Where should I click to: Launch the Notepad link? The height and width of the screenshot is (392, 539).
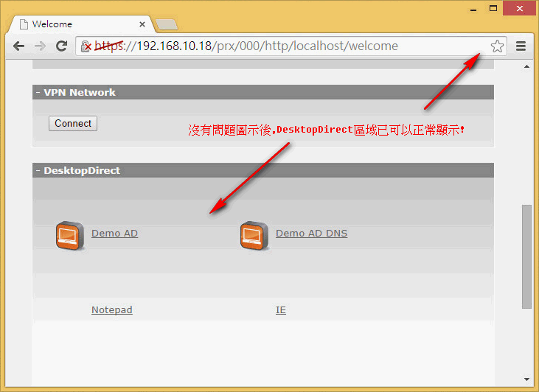(x=112, y=310)
